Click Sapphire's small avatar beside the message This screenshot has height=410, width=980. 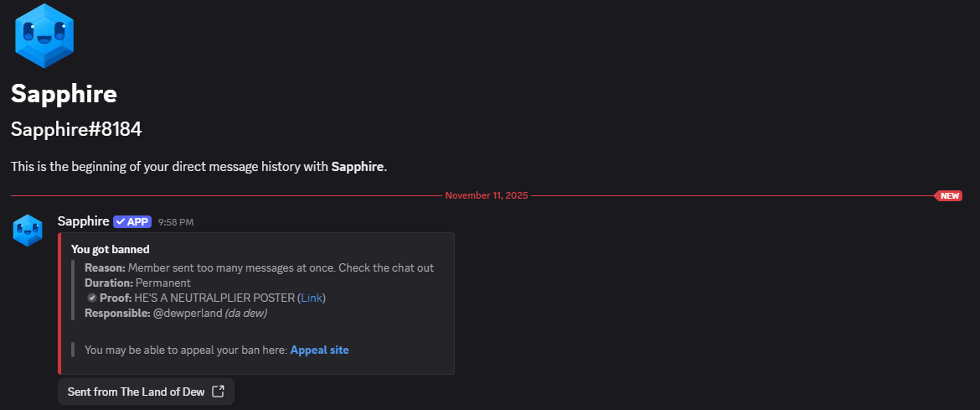[28, 231]
